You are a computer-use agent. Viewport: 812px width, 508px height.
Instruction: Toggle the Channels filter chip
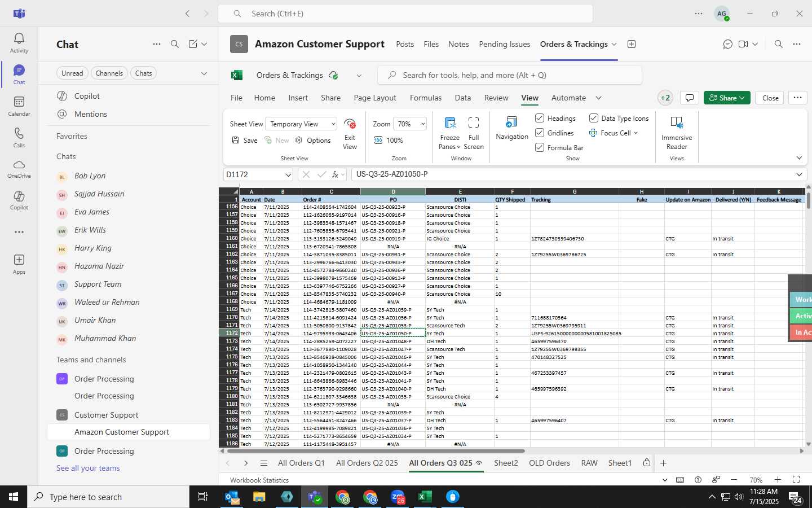pyautogui.click(x=109, y=73)
